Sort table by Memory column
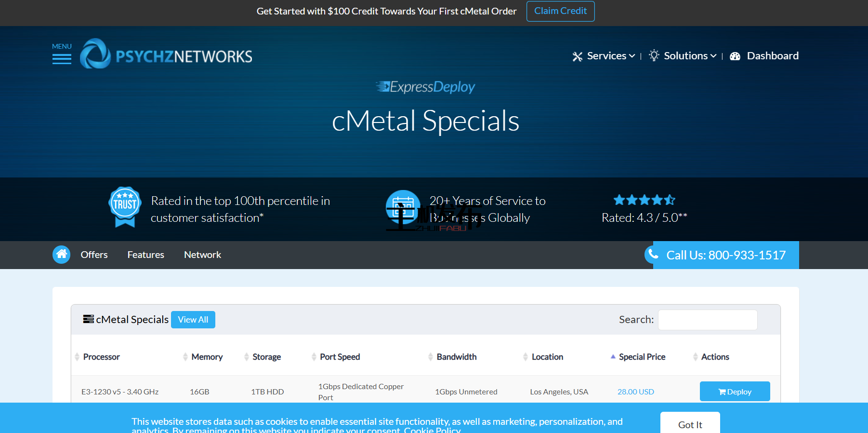The width and height of the screenshot is (868, 433). [x=207, y=357]
